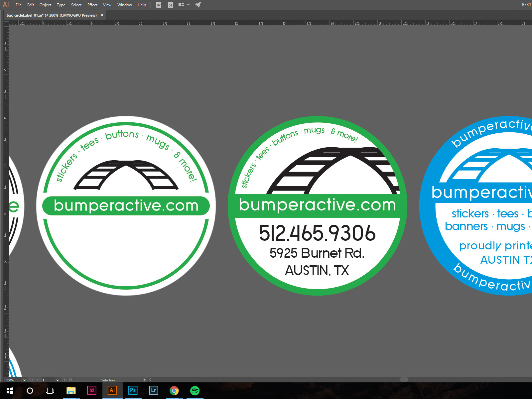Click the horizontal scrollbar thumb
Screen dimensions: 532x399
[x=404, y=380]
